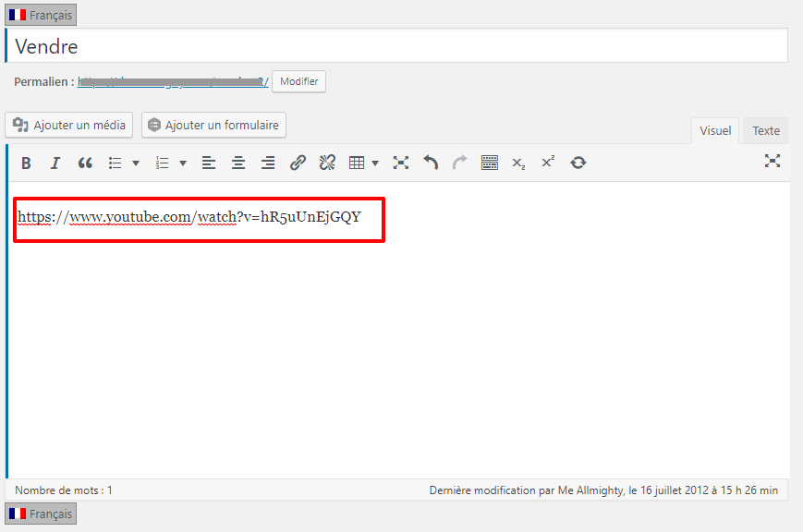Screen dimensions: 803x532
Task: Undo the last action
Action: (x=431, y=163)
